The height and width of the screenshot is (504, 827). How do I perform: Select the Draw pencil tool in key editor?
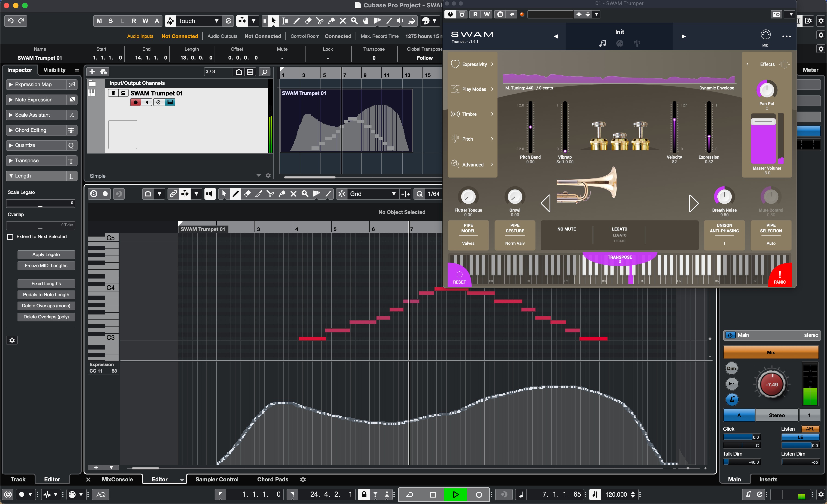coord(236,194)
